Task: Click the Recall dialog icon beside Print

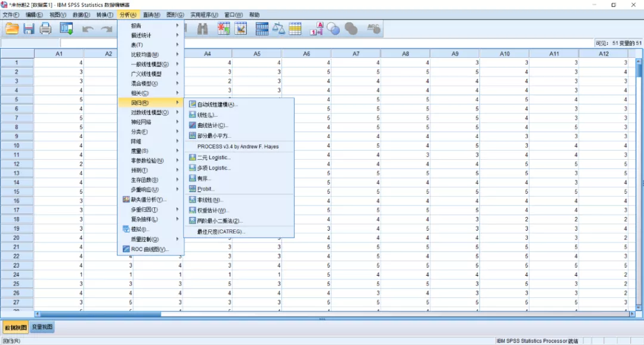Action: pyautogui.click(x=66, y=29)
